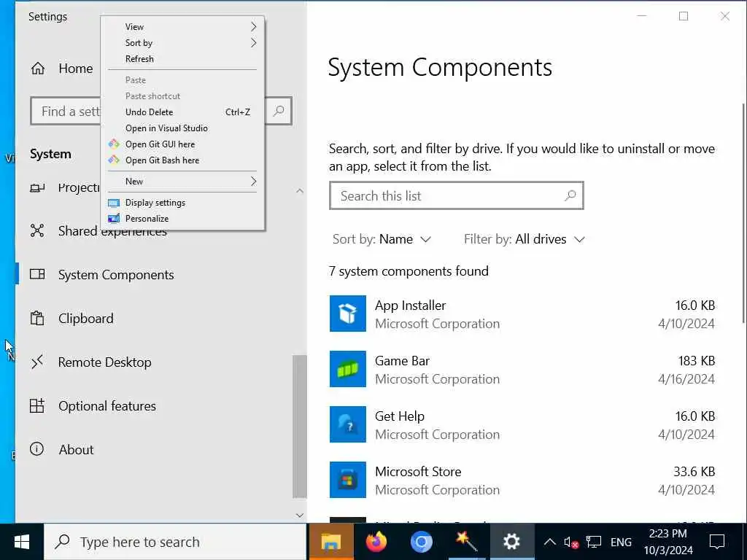This screenshot has width=747, height=560.
Task: Open File Explorer from taskbar
Action: (331, 542)
